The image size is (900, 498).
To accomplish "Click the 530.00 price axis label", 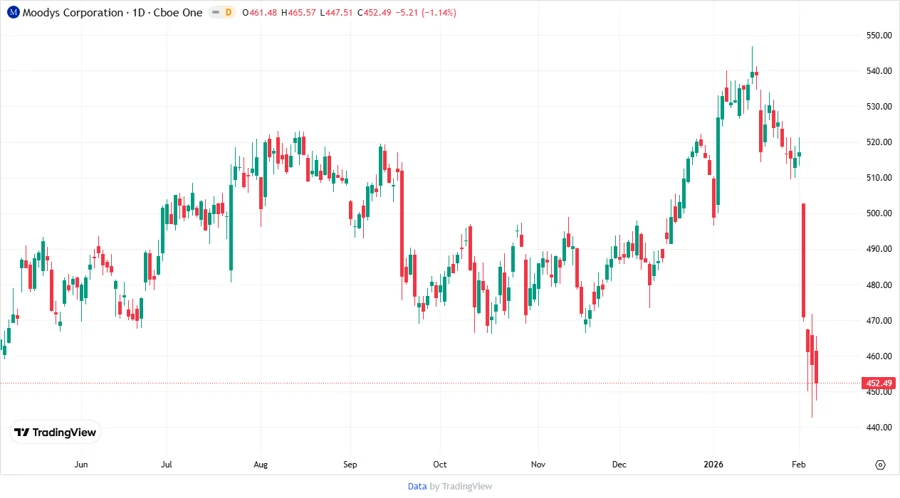I will pyautogui.click(x=879, y=106).
